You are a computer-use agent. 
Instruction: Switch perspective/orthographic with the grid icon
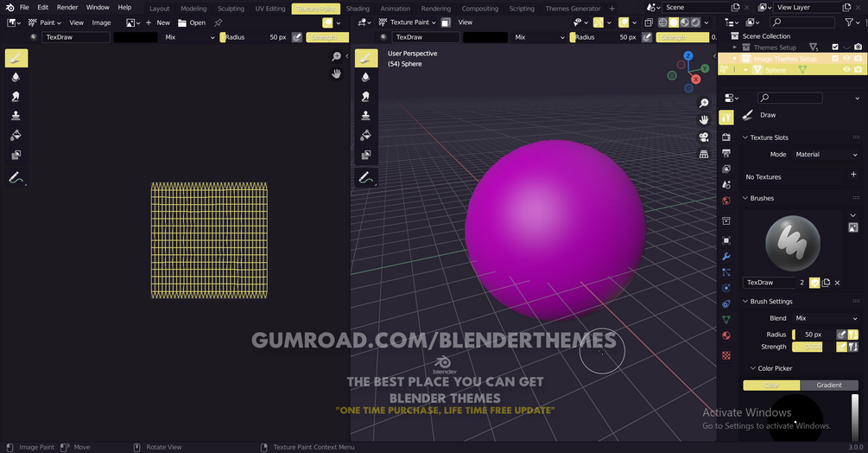click(704, 155)
